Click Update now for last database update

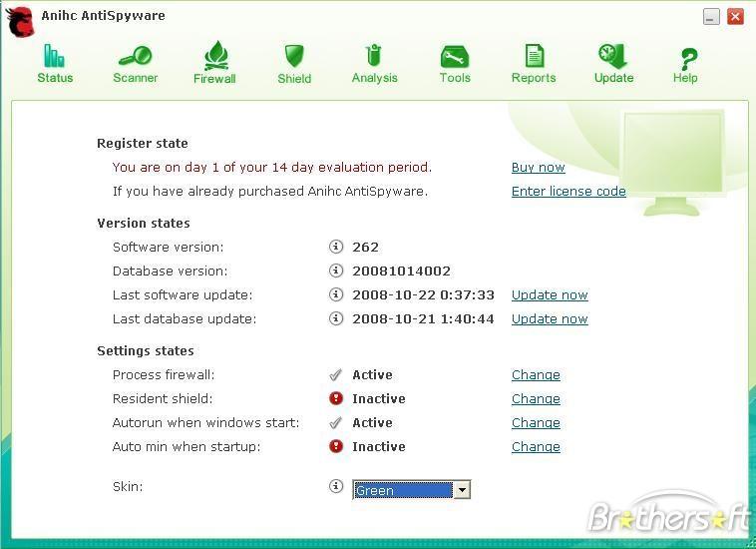point(550,318)
